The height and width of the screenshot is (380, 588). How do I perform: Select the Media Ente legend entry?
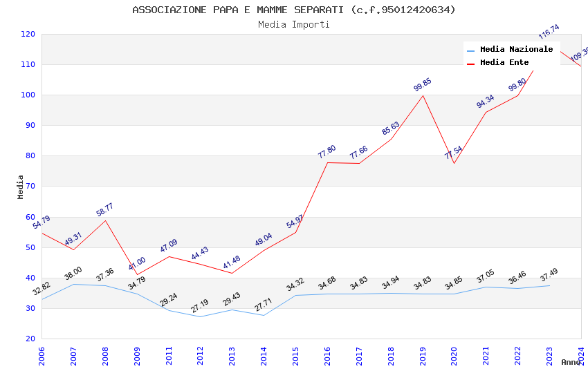coord(498,62)
